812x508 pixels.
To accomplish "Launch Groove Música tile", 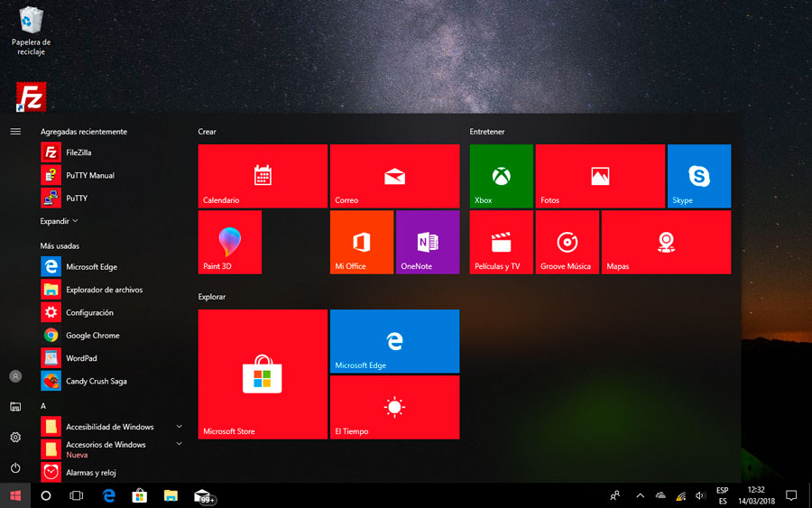I will (567, 242).
